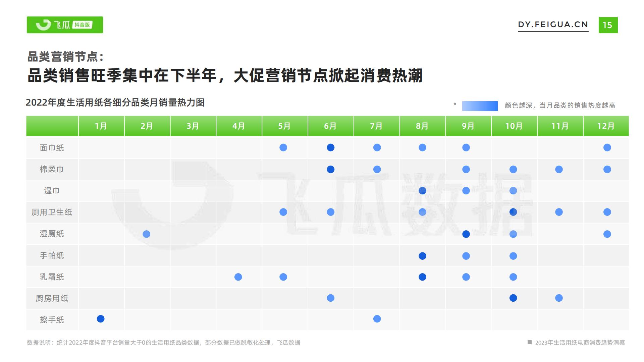Select the 6月 column header

[331, 126]
